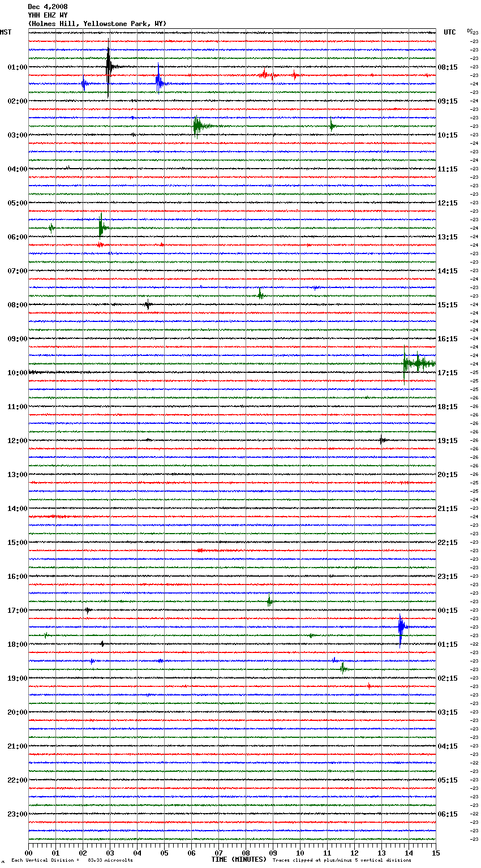Image resolution: width=481 pixels, height=868 pixels.
Task: Select the 10:00 MST time label
Action: [x=18, y=373]
